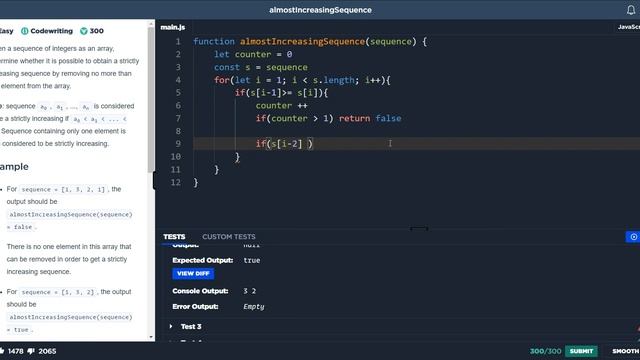Click the 'sequence = [1, 3, 2, 1]' code snippet
640x360 pixels.
63,189
